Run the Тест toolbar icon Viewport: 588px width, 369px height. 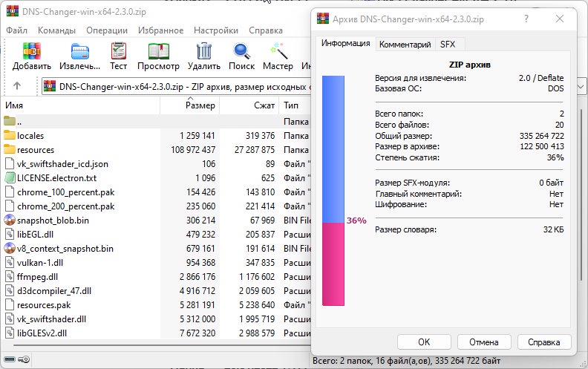point(119,51)
